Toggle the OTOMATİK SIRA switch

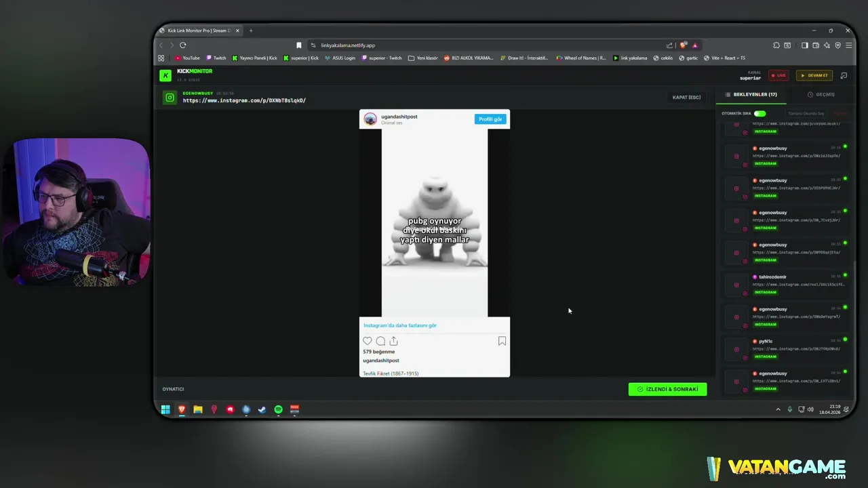point(760,114)
